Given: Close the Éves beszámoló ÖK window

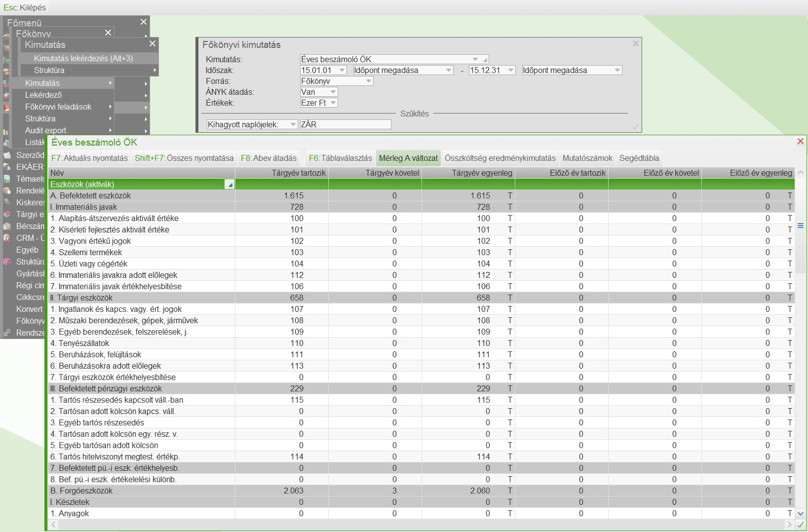Looking at the screenshot, I should point(800,142).
